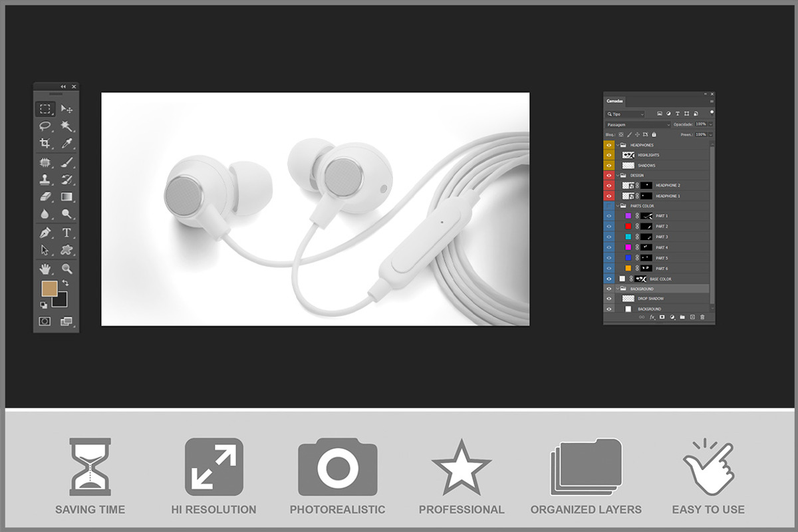
Task: Enable Quick Mask mode
Action: (x=45, y=321)
